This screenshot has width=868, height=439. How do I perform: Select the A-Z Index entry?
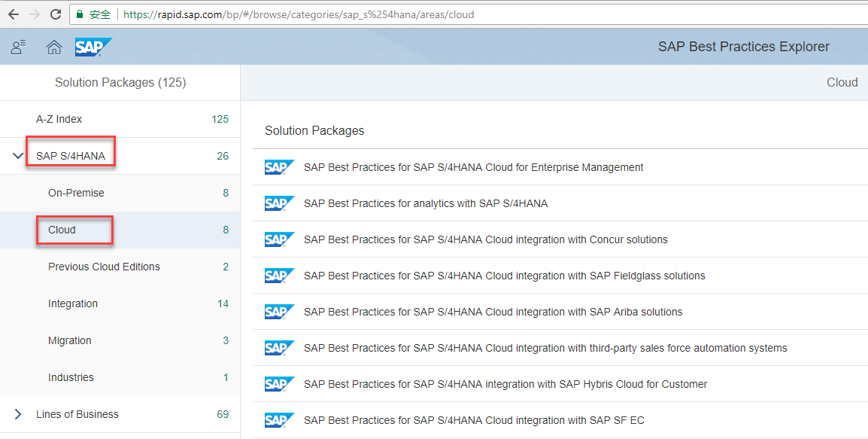pyautogui.click(x=120, y=119)
